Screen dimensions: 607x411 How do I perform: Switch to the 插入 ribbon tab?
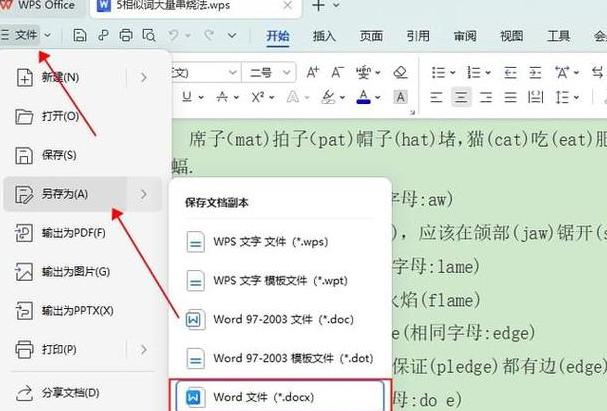tap(324, 36)
